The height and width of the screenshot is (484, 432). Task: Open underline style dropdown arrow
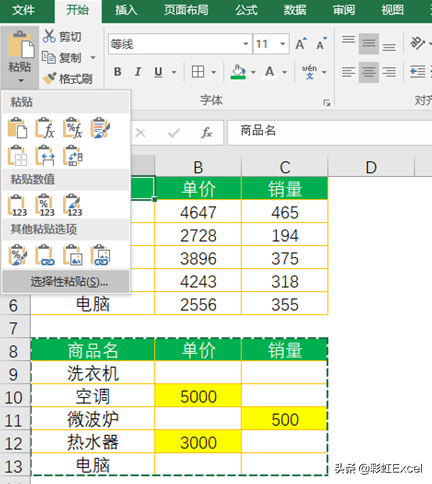(174, 72)
